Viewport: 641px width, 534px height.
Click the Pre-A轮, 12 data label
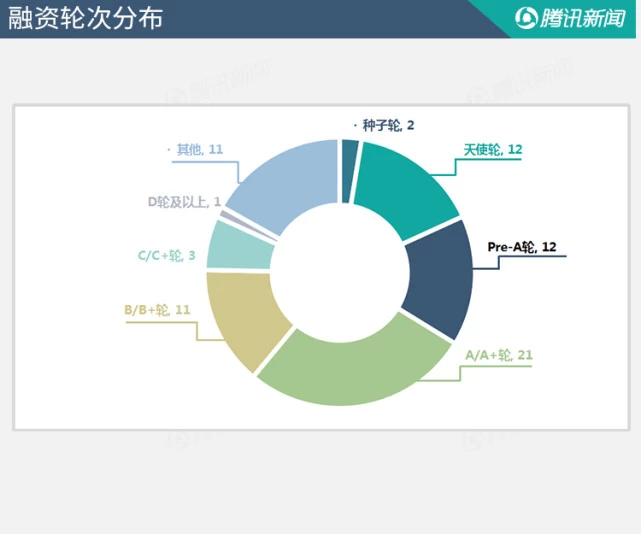(x=521, y=247)
